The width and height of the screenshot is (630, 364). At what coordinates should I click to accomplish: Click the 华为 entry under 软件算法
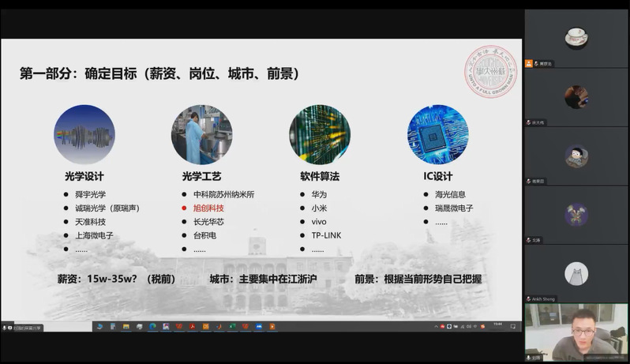(318, 194)
